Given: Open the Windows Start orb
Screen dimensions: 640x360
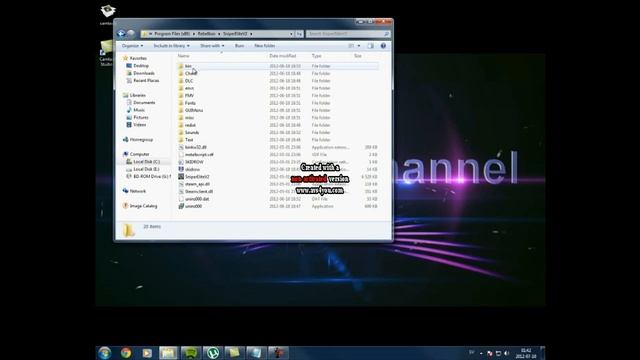Looking at the screenshot, I should point(104,353).
